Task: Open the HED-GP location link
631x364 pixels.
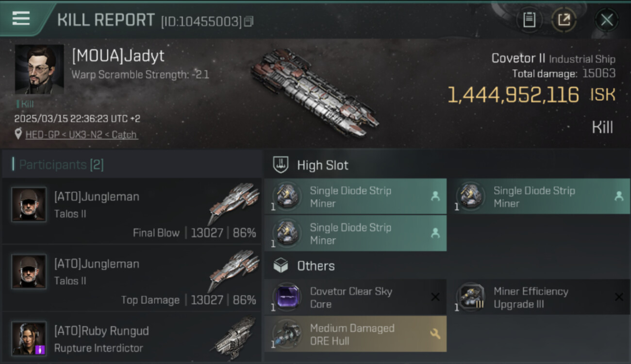Action: [82, 134]
